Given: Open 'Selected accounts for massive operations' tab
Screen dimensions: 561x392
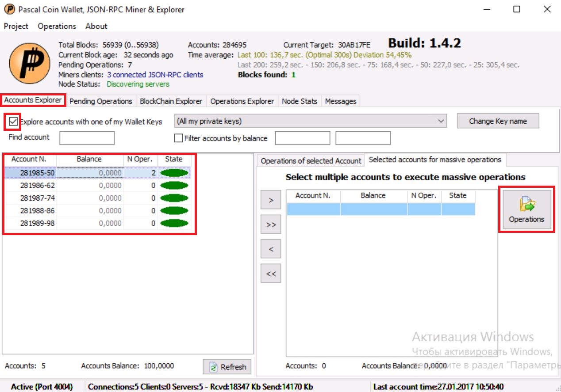Looking at the screenshot, I should pyautogui.click(x=435, y=160).
